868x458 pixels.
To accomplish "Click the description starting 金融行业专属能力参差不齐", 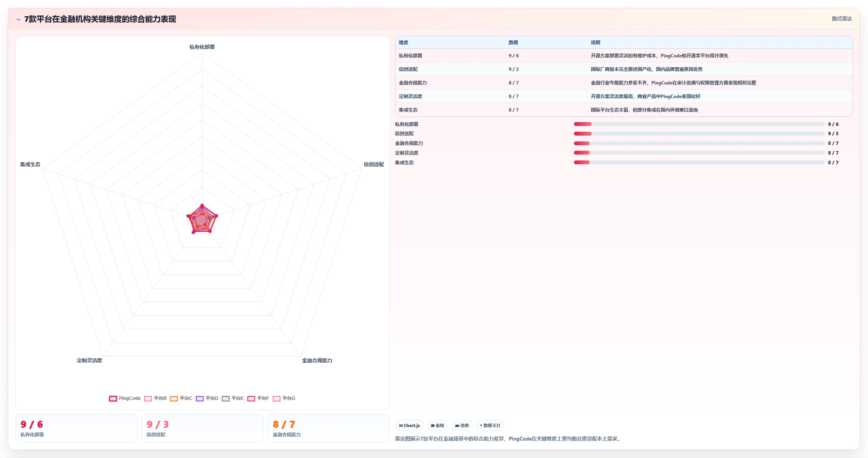I will tap(673, 83).
